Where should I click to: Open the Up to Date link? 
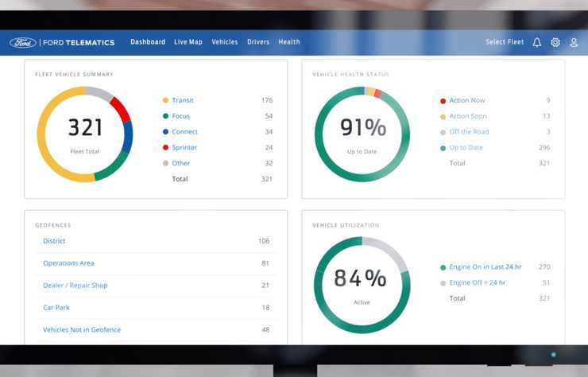[x=466, y=148]
